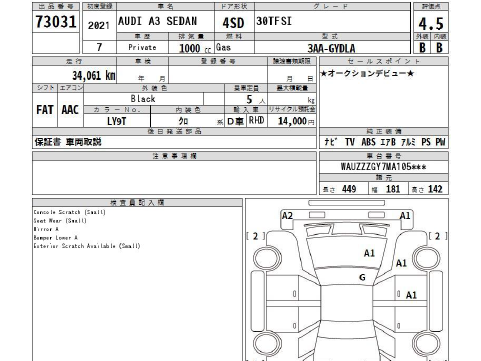Select the length value 449
The width and height of the screenshot is (481, 361).
point(349,189)
